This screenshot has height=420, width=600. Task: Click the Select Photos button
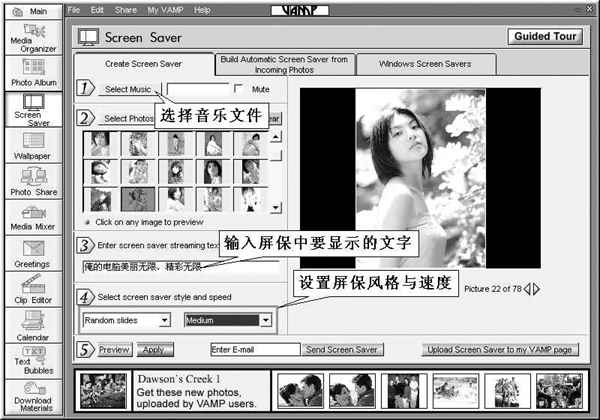click(x=129, y=119)
